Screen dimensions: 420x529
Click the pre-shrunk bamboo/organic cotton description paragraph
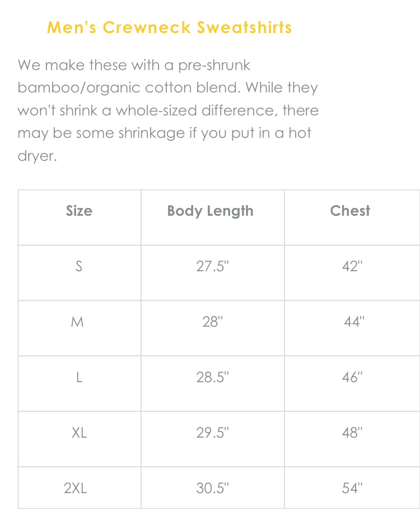168,110
